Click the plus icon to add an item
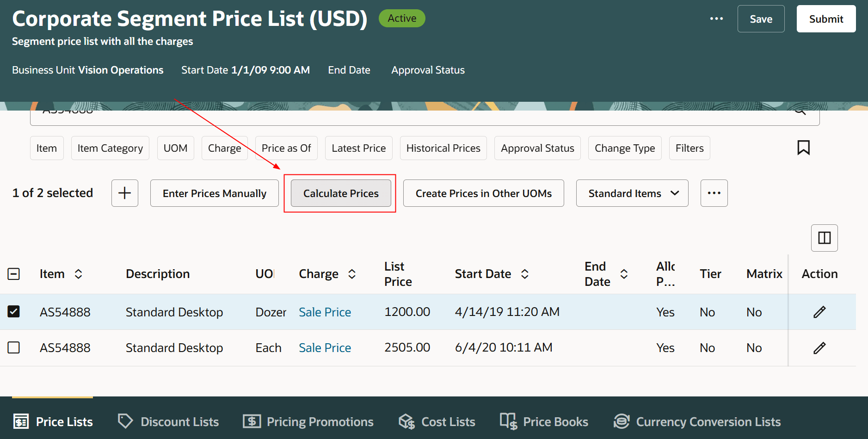The image size is (868, 439). (x=124, y=193)
